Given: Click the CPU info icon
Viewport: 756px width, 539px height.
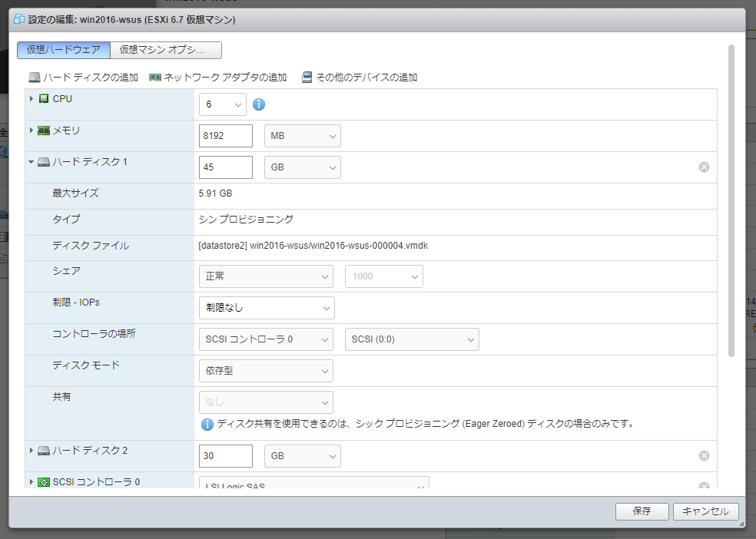Looking at the screenshot, I should [259, 104].
